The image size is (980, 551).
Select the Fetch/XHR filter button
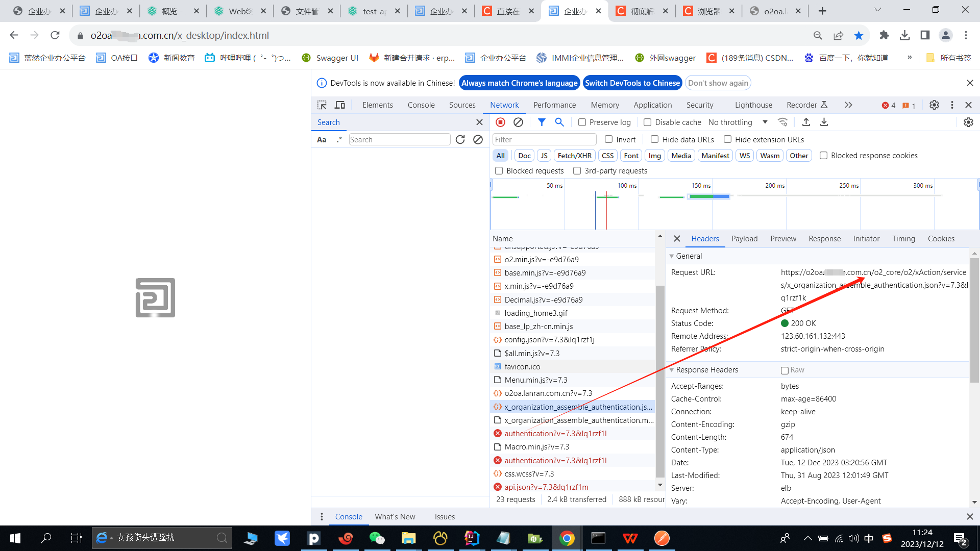point(574,156)
